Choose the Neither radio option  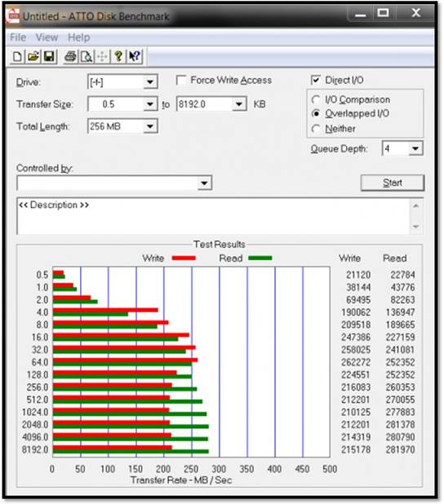(316, 129)
